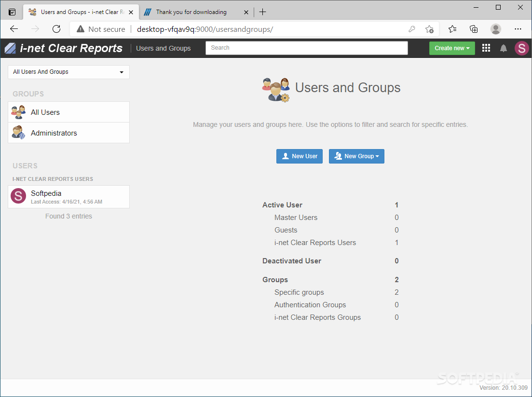Click the Softpedia user avatar in list
Viewport: 532px width, 397px height.
click(x=18, y=196)
